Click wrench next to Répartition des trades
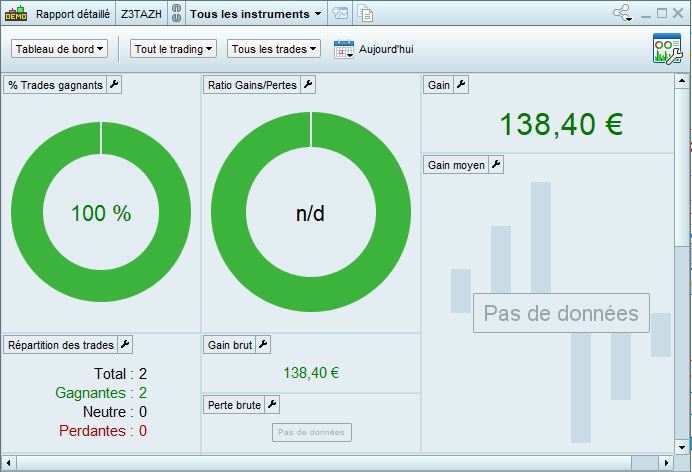 click(x=125, y=345)
